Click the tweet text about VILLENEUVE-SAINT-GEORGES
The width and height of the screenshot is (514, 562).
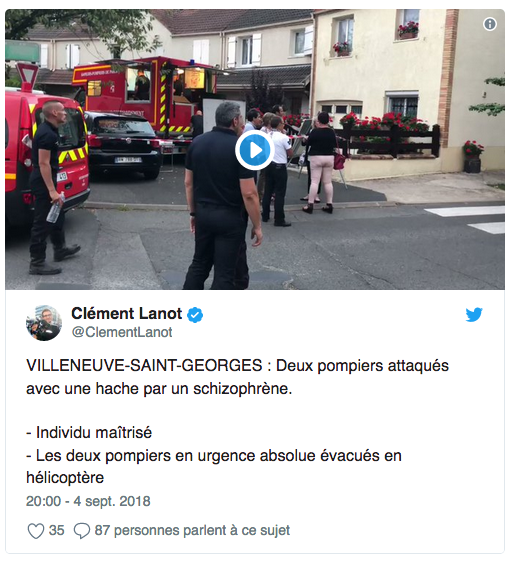click(237, 377)
